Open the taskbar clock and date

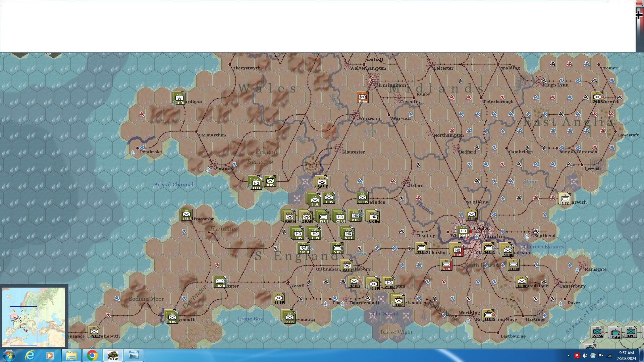pyautogui.click(x=626, y=356)
